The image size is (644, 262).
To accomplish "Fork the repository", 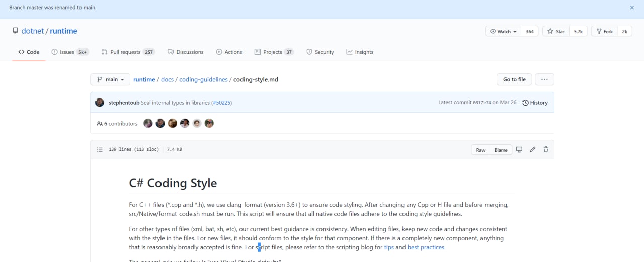I will (x=604, y=31).
